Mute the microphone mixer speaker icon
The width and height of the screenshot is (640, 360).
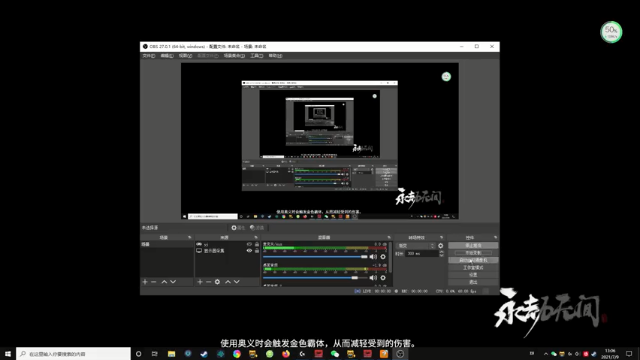pos(373,257)
